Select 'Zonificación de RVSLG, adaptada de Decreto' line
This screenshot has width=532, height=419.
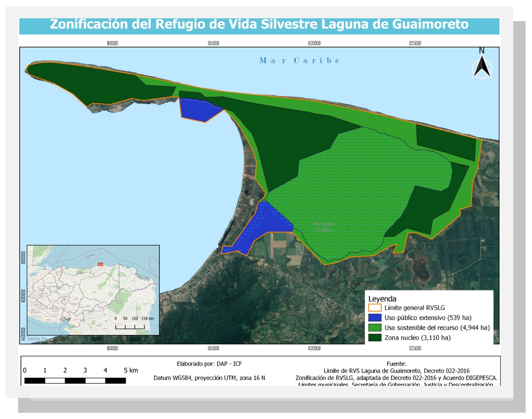tap(396, 378)
